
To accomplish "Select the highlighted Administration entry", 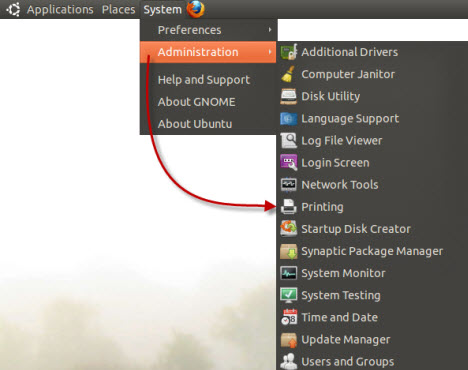I will (208, 52).
